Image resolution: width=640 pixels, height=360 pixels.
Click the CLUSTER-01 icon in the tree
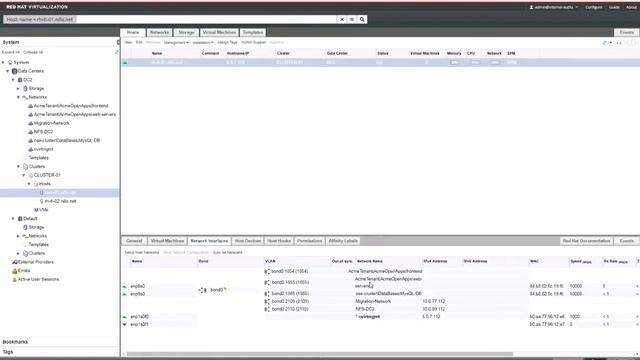31,175
